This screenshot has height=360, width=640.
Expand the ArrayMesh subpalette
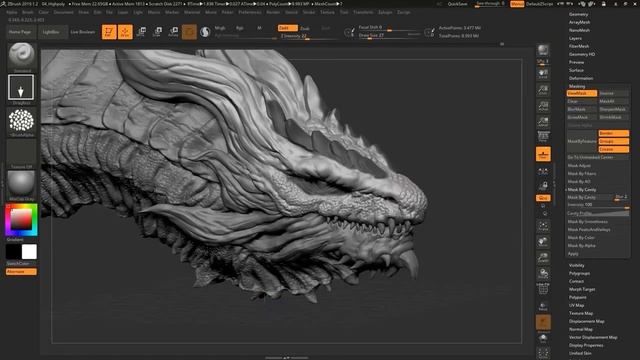click(579, 22)
